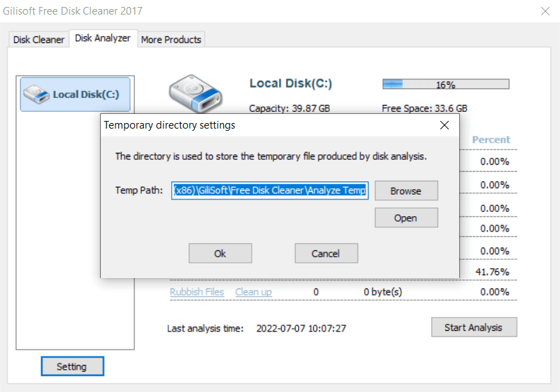Click the 16% disk usage progress bar
This screenshot has height=392, width=560.
[x=446, y=84]
